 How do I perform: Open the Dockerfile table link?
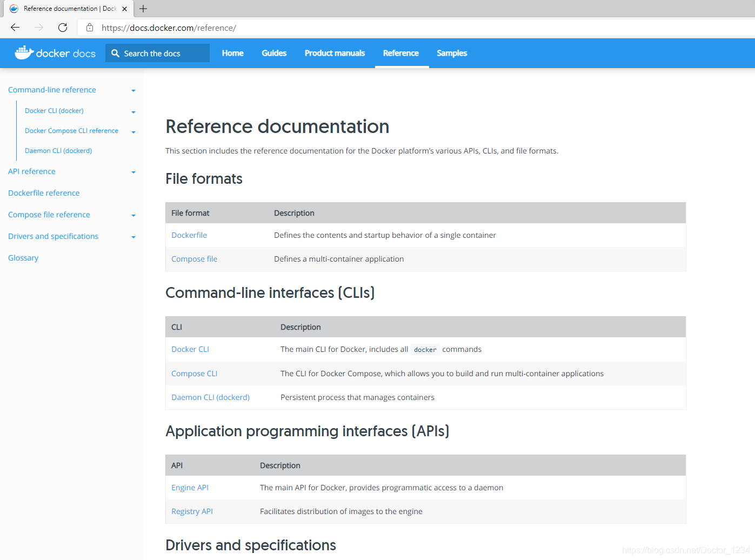coord(189,235)
